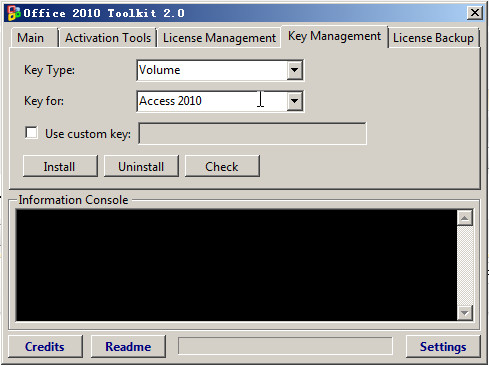Click the Key Type label
489x367 pixels.
point(49,70)
